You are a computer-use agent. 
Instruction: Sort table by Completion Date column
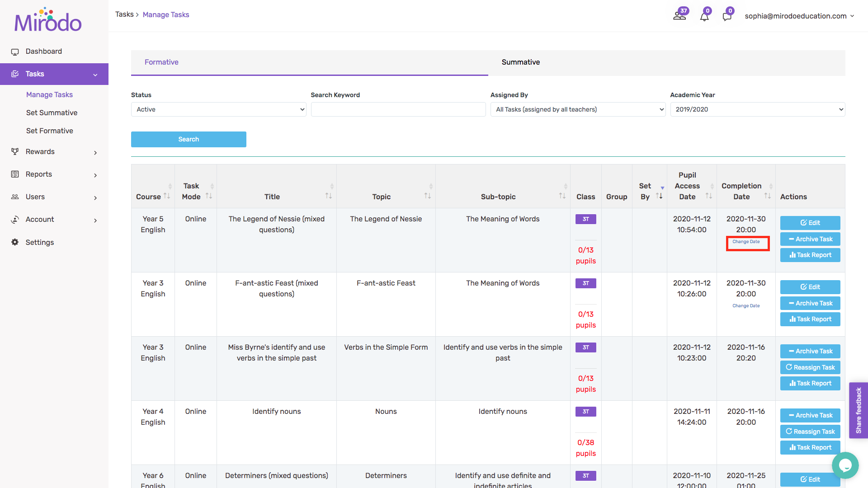pos(768,196)
